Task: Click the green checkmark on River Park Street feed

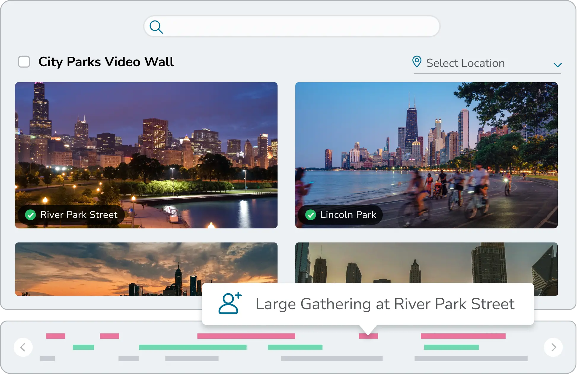Action: point(31,214)
